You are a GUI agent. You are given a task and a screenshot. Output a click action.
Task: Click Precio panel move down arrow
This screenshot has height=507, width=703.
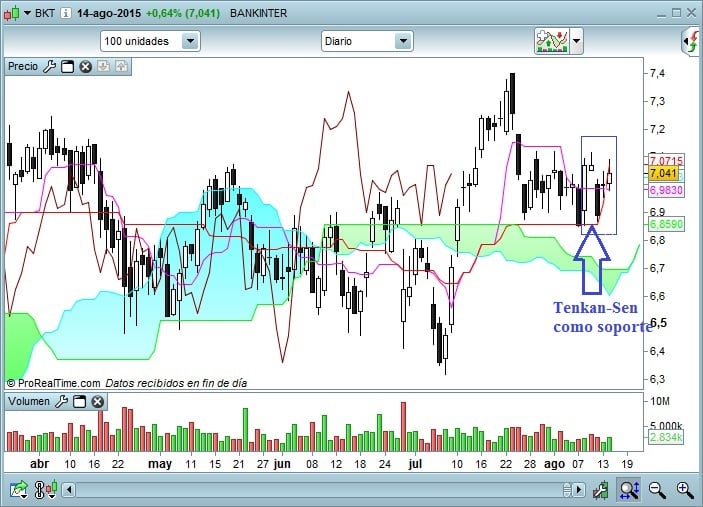pyautogui.click(x=104, y=67)
